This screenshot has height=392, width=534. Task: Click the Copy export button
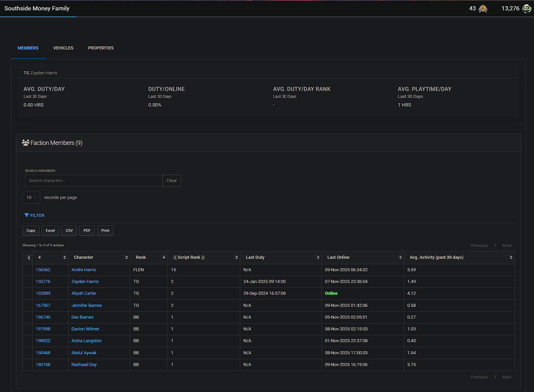pos(31,231)
